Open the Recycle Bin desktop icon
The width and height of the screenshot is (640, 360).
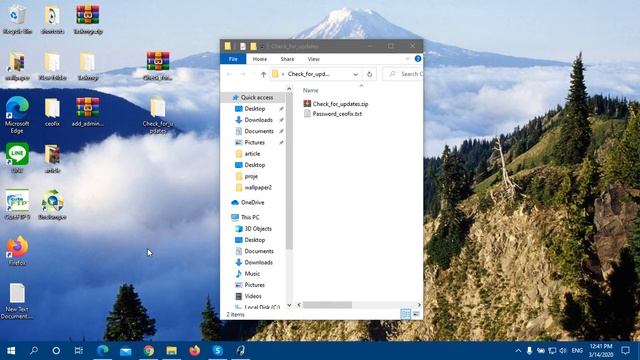[17, 20]
